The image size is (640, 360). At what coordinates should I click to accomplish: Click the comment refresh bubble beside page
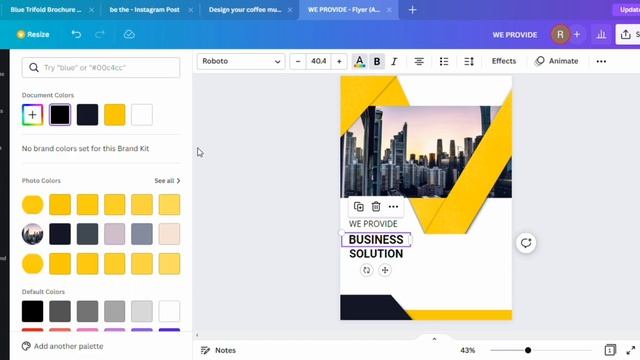[526, 243]
